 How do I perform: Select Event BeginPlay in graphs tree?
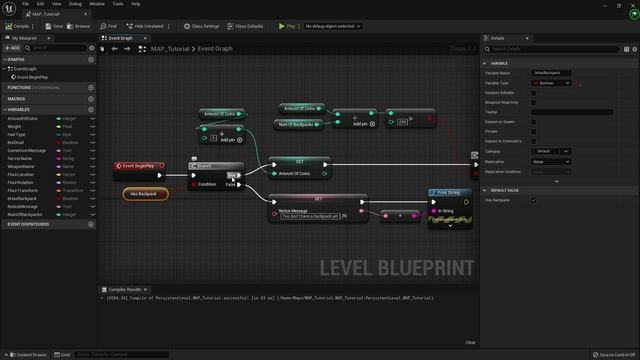pyautogui.click(x=32, y=77)
